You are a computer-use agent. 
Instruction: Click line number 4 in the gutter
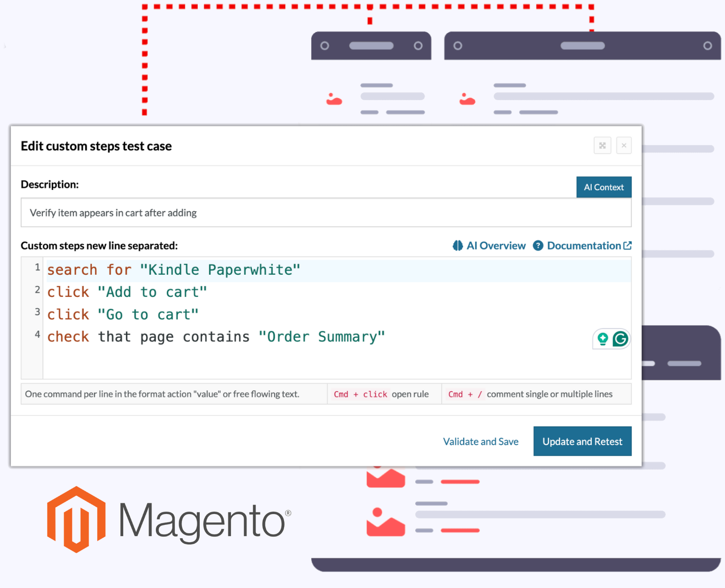click(x=37, y=334)
